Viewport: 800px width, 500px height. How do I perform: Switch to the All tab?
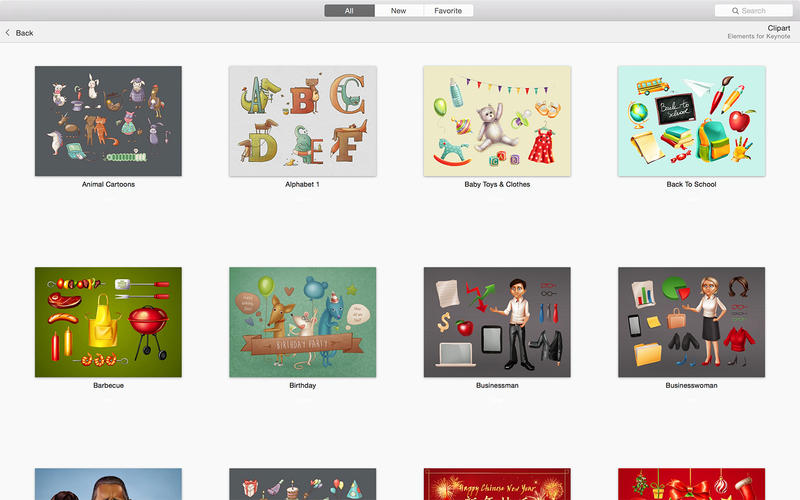[x=349, y=11]
